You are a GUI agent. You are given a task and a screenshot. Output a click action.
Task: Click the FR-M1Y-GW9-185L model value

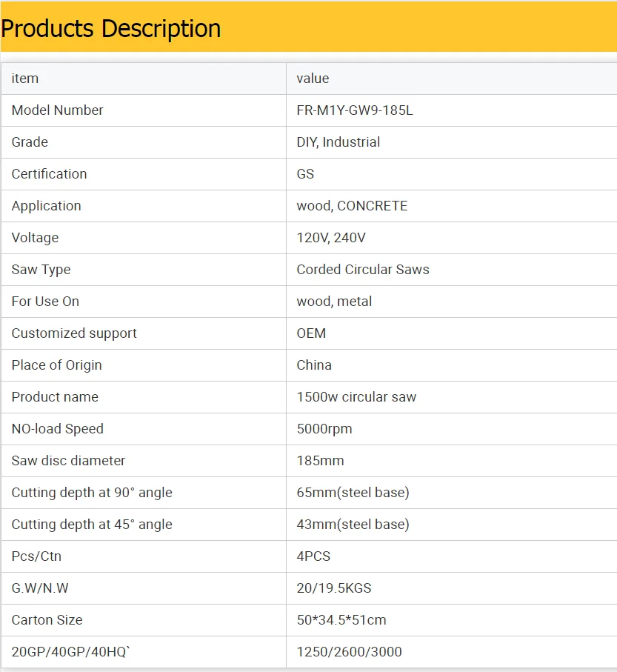tap(355, 110)
